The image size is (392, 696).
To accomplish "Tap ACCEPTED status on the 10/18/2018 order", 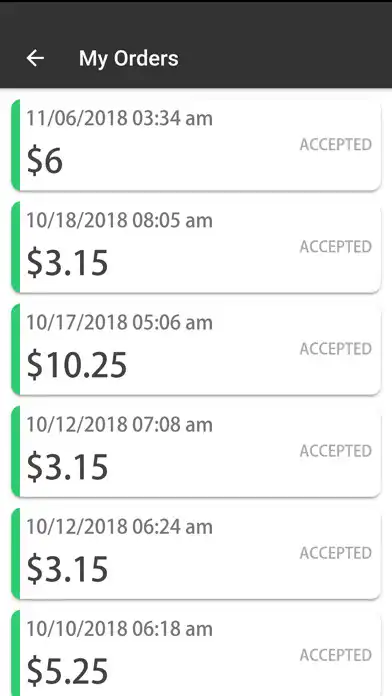I will click(x=336, y=247).
